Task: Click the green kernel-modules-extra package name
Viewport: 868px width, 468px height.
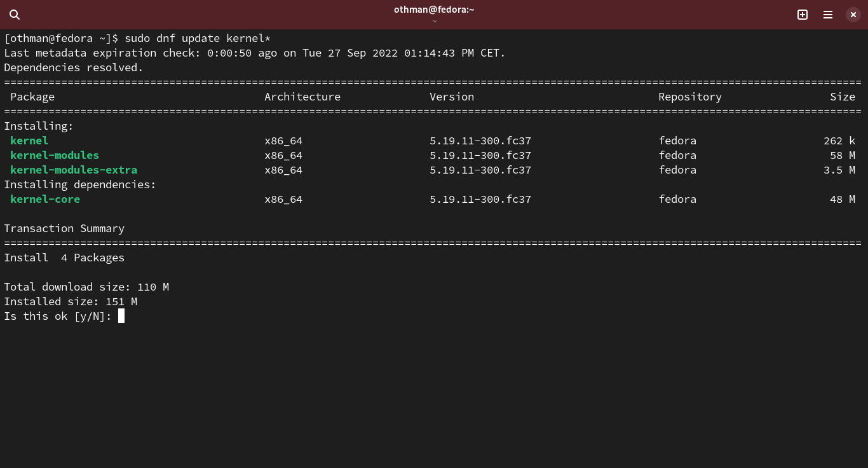Action: [x=74, y=170]
